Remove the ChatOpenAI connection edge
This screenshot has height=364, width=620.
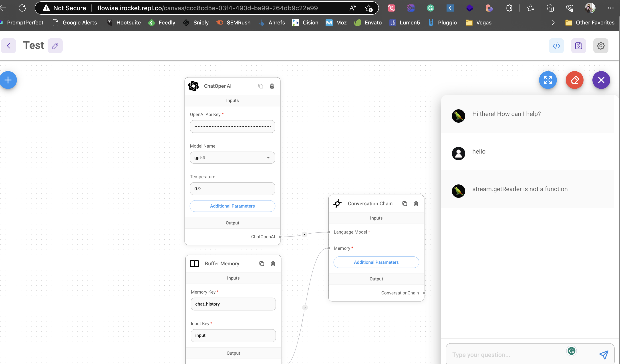[x=305, y=234]
